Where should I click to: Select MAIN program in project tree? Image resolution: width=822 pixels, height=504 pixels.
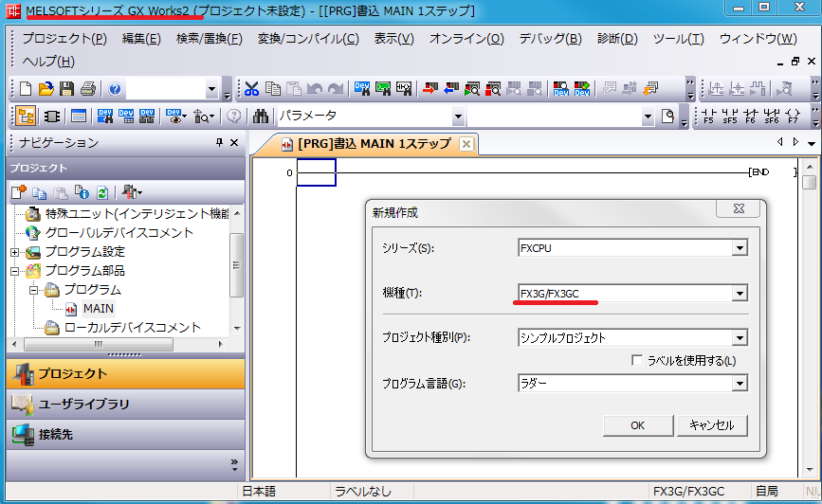pos(98,309)
